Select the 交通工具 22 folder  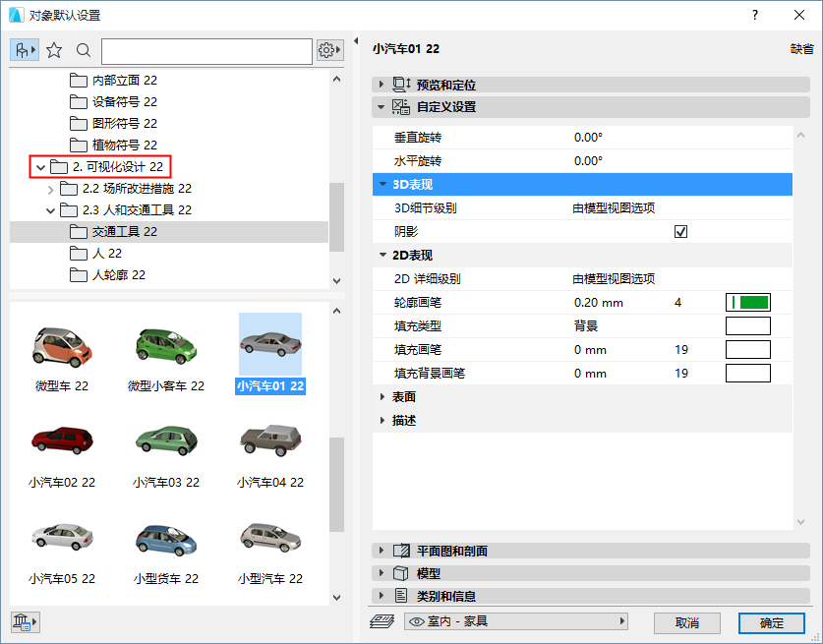[108, 232]
